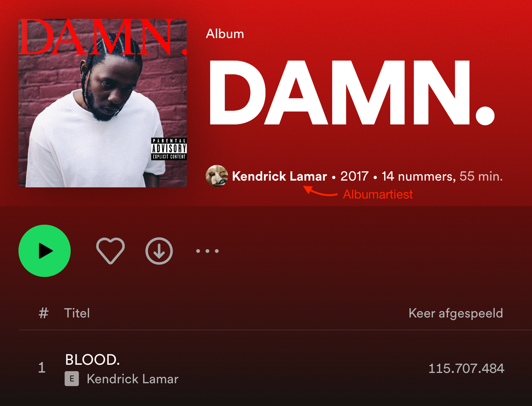Viewport: 532px width, 406px height.
Task: Click the Keer afgespeeld column header
Action: [x=456, y=313]
